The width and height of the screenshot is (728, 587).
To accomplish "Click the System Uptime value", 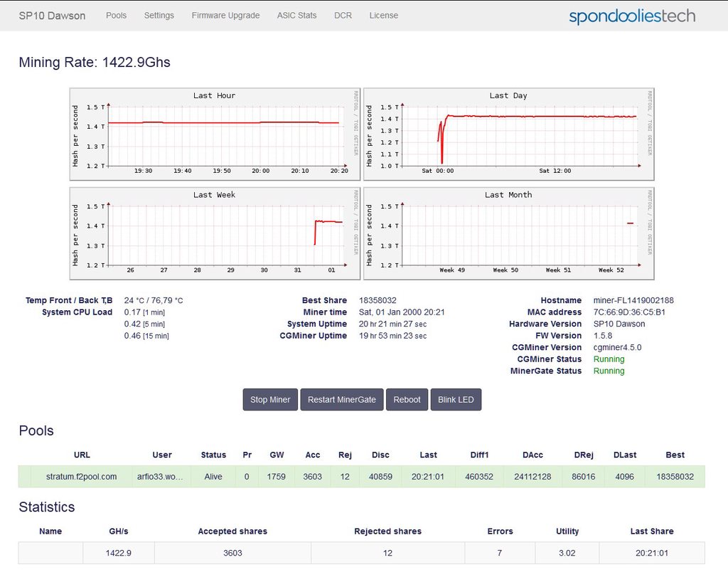I will (392, 324).
